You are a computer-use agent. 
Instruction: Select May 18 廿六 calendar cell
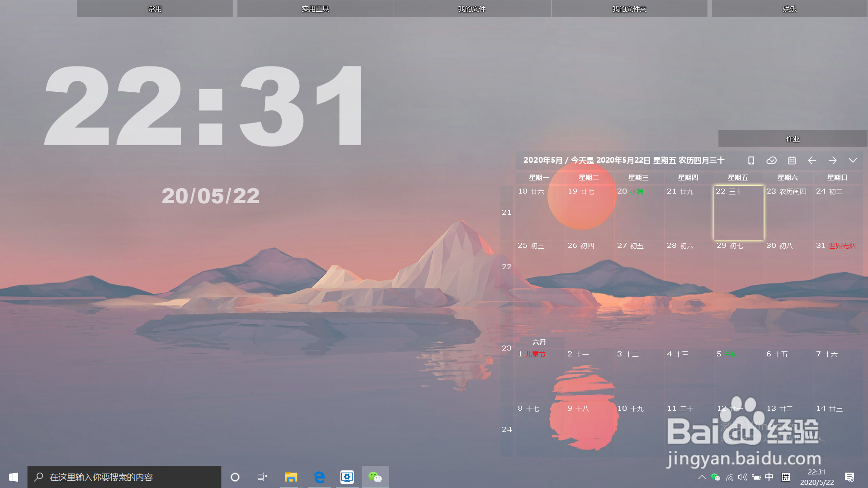(540, 213)
